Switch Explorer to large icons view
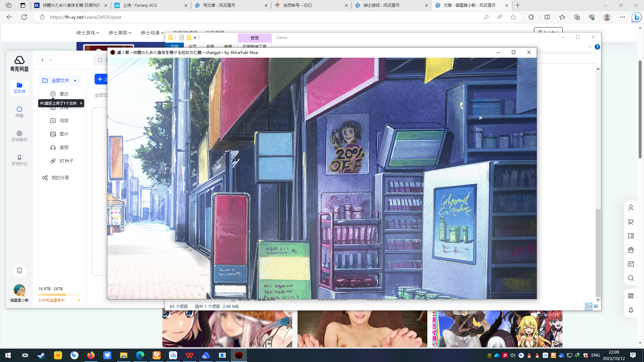The width and height of the screenshot is (644, 362). coord(596,306)
